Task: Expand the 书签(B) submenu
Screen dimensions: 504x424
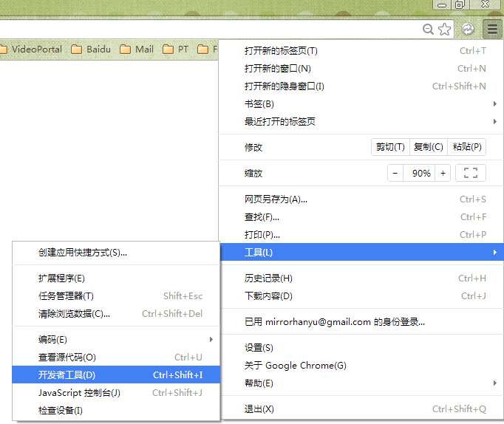Action: (361, 103)
